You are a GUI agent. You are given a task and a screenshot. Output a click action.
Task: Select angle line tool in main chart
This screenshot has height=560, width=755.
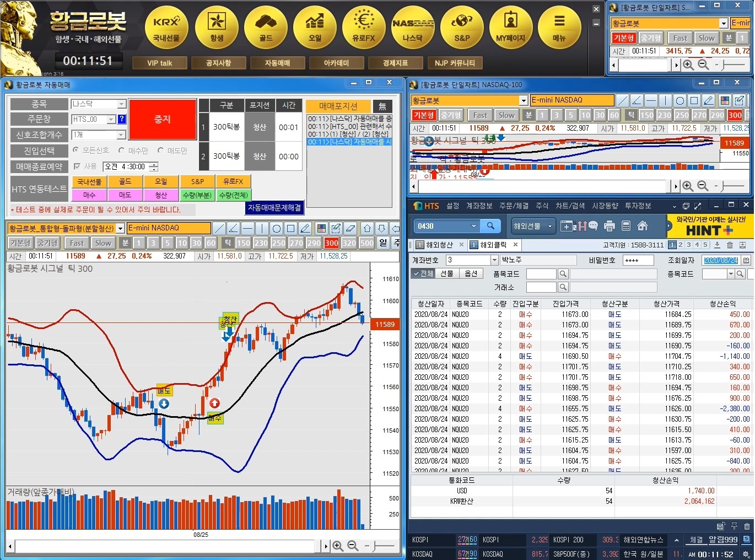(234, 228)
